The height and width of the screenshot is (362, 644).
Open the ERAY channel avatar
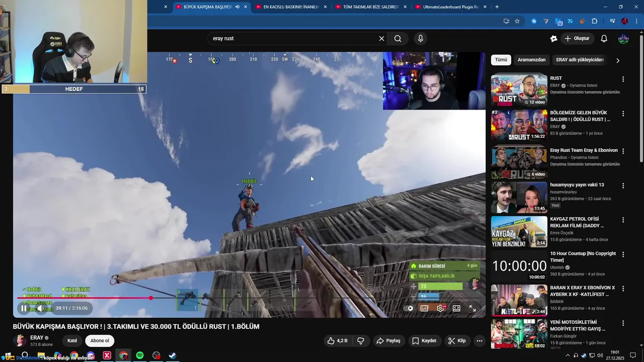coord(20,340)
